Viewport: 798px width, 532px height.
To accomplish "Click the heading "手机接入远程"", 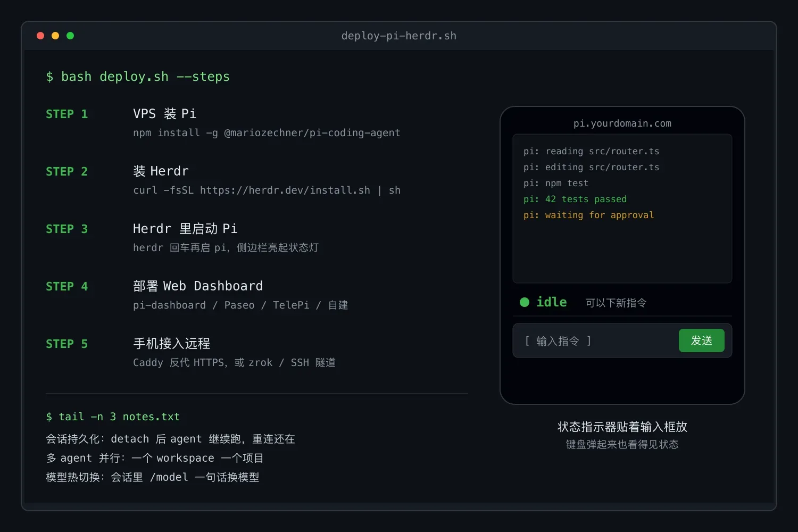I will click(171, 344).
